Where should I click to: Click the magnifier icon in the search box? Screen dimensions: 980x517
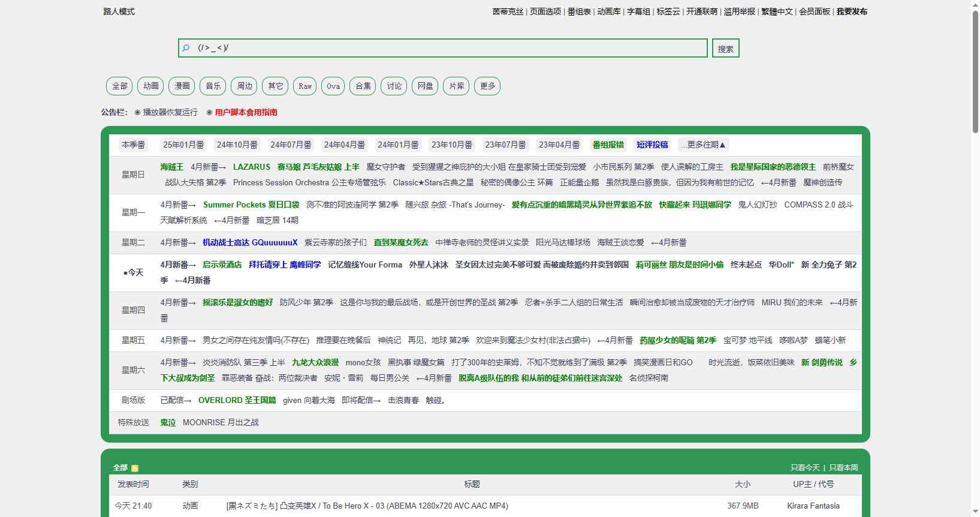pyautogui.click(x=186, y=48)
